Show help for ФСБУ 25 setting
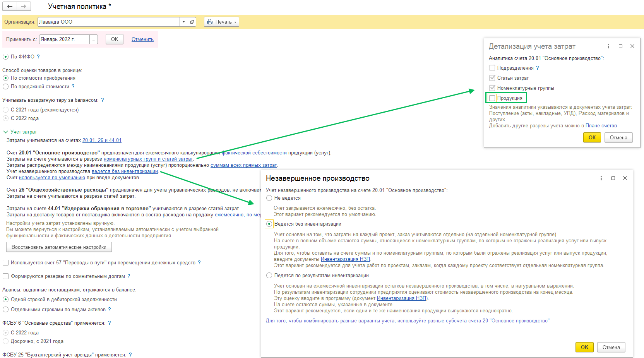Viewport: 644px width, 358px height. [130, 355]
